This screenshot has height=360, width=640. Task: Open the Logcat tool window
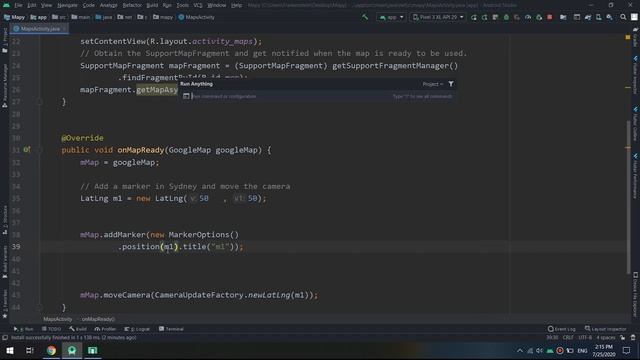pos(137,329)
